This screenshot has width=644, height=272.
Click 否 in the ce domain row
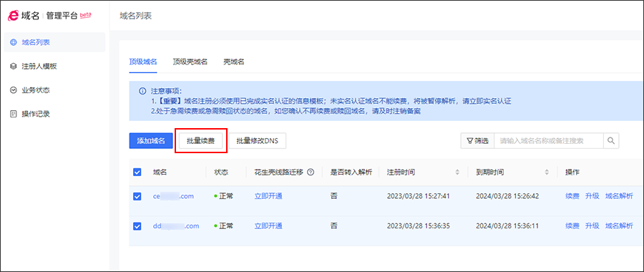coord(333,196)
